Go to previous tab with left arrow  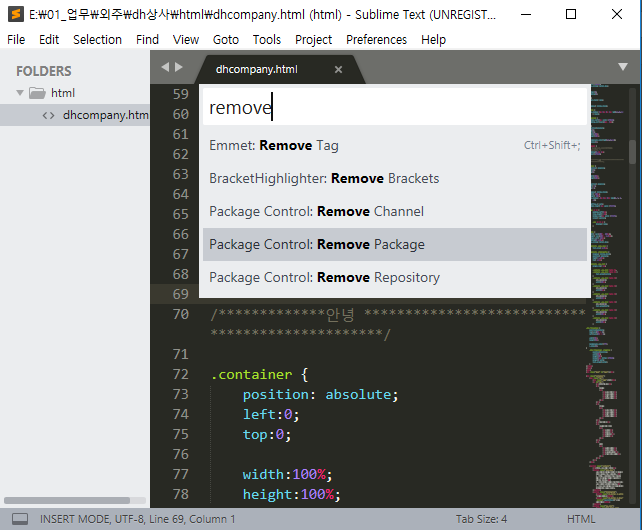pyautogui.click(x=165, y=67)
